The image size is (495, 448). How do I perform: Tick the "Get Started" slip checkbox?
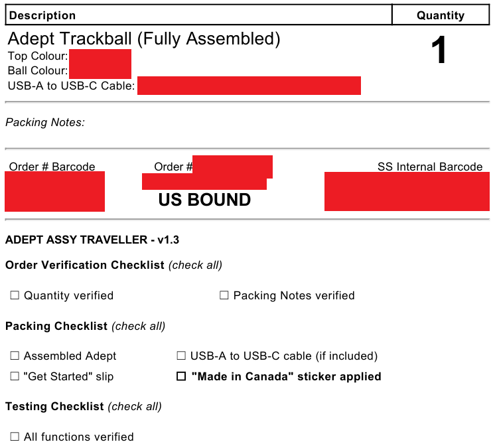[15, 376]
